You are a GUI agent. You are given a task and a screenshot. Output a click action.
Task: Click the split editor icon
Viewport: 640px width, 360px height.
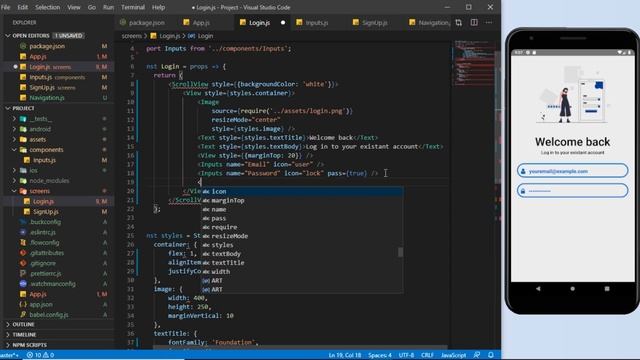(474, 22)
